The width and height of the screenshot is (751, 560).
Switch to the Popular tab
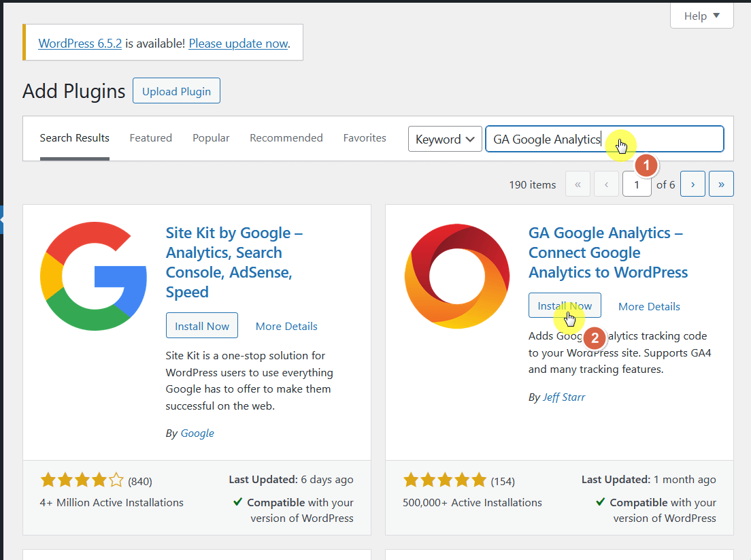coord(211,138)
